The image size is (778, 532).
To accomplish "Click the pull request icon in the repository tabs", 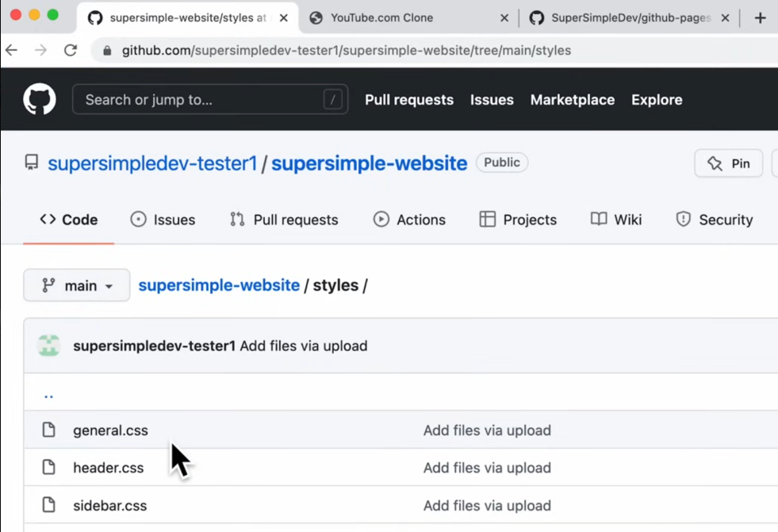I will coord(237,219).
